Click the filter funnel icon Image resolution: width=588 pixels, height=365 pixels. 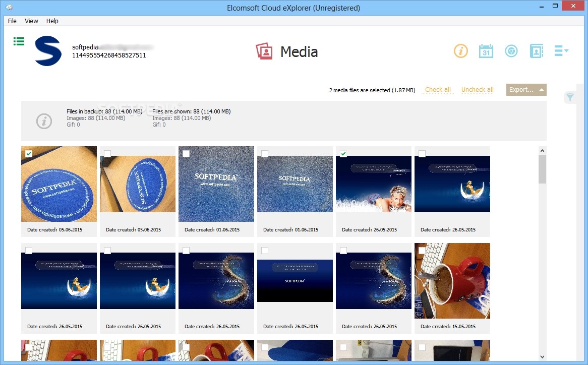[x=570, y=97]
